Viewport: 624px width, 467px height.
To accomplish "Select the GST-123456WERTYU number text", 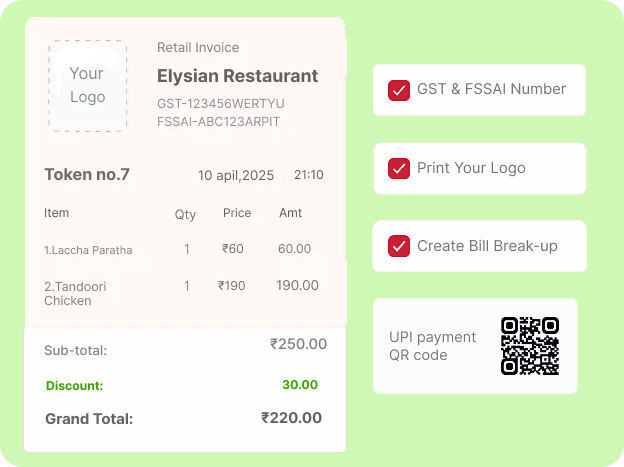I will click(x=220, y=104).
